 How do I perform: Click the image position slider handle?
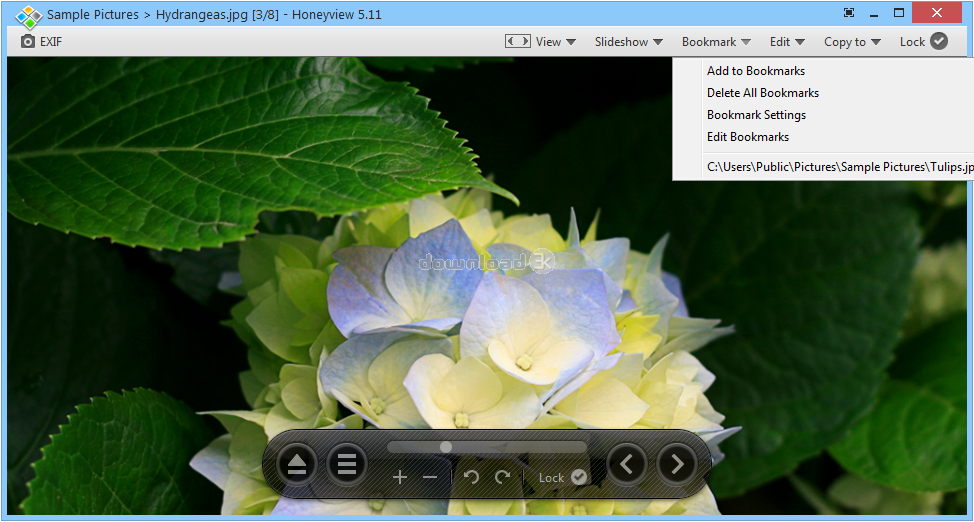pyautogui.click(x=445, y=447)
